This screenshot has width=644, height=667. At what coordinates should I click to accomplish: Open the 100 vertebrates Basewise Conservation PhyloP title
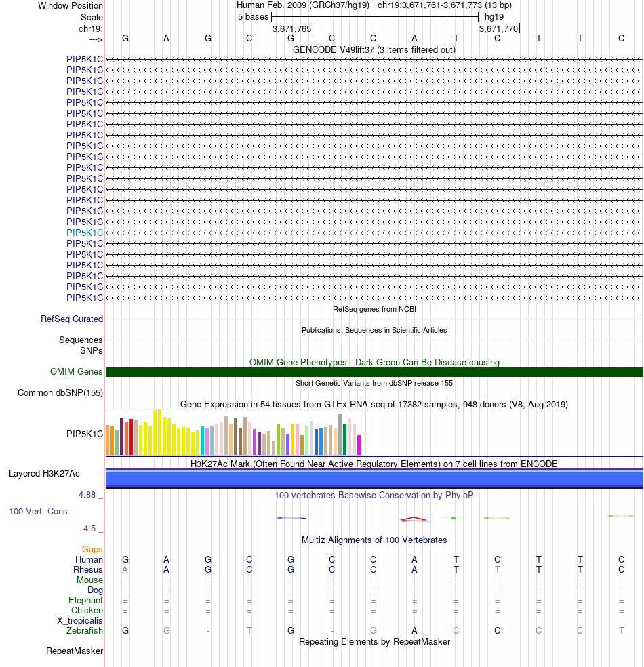tap(374, 495)
